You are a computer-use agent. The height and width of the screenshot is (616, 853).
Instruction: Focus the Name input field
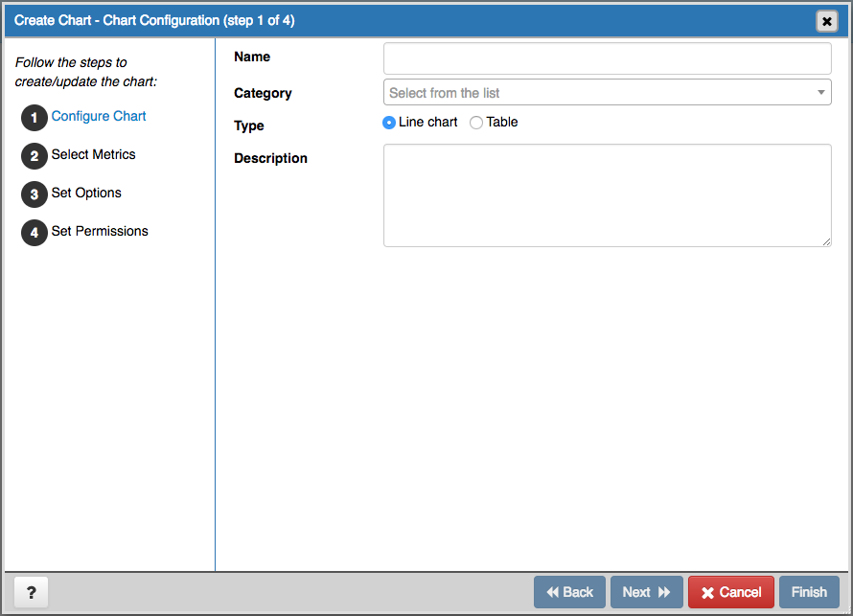(x=607, y=58)
